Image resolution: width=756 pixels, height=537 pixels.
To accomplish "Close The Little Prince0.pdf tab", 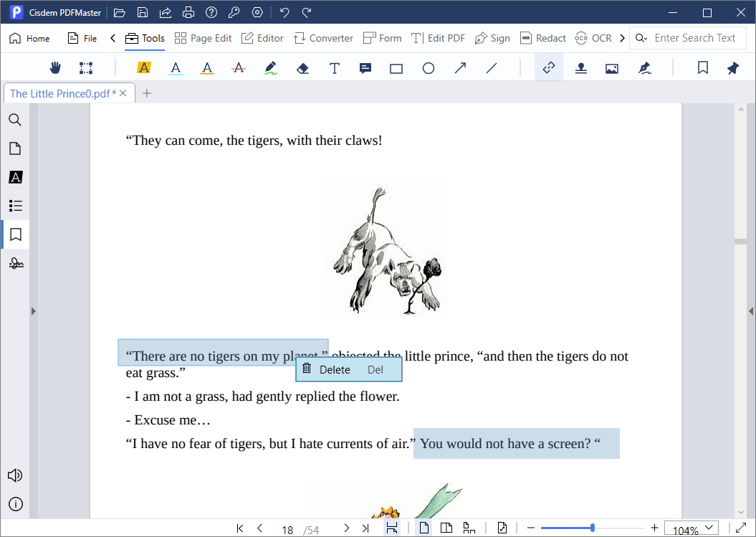I will [x=123, y=93].
